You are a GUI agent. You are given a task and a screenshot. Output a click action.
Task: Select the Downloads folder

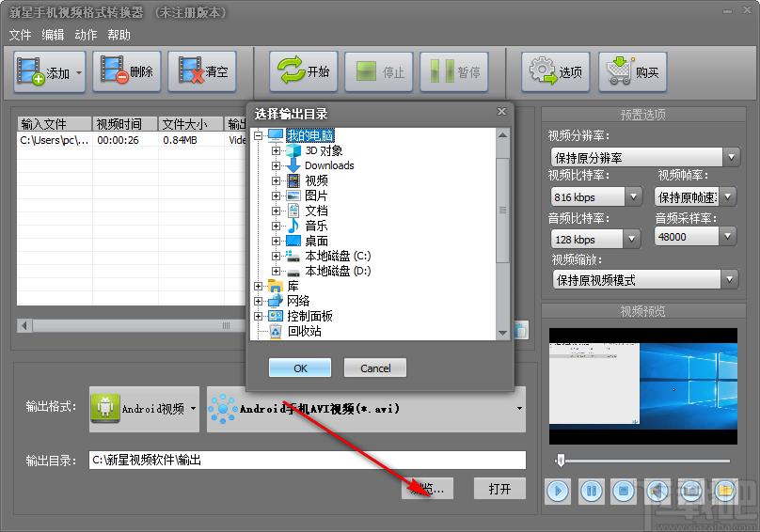(x=329, y=165)
